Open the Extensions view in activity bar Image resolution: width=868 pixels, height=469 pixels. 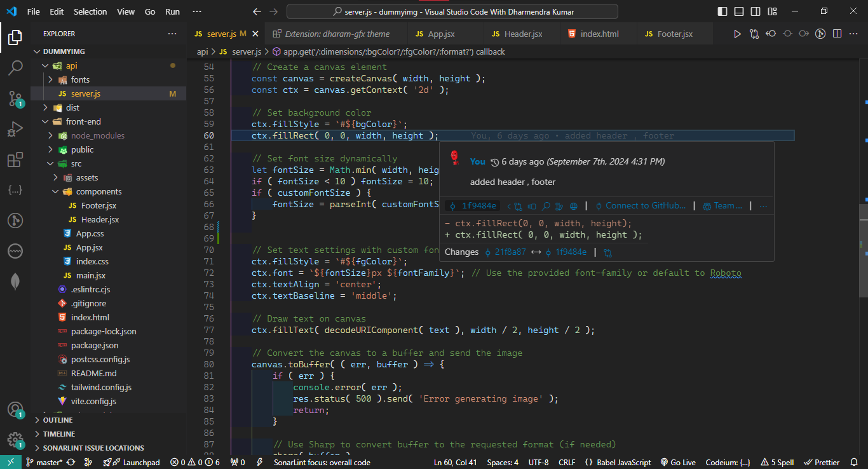[x=15, y=160]
